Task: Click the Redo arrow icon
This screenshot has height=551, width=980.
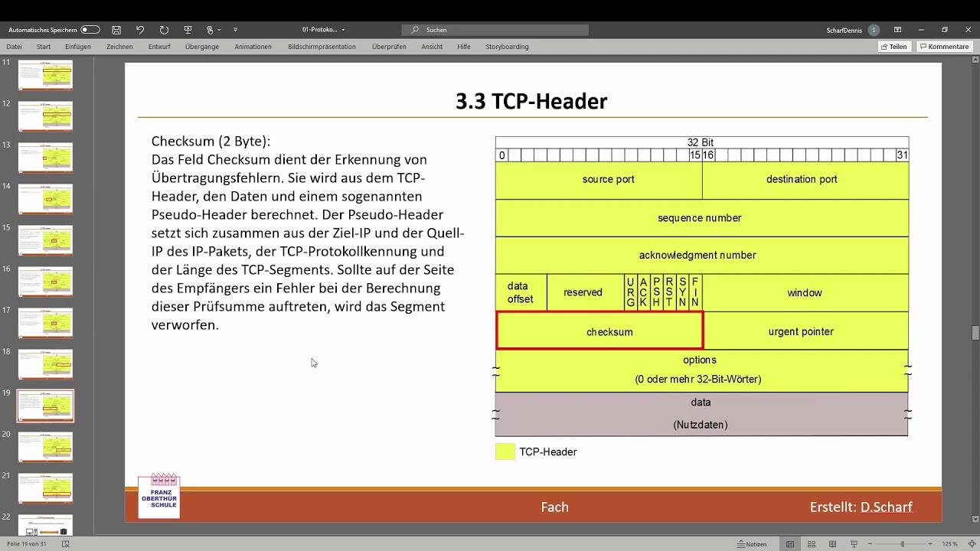Action: click(164, 30)
